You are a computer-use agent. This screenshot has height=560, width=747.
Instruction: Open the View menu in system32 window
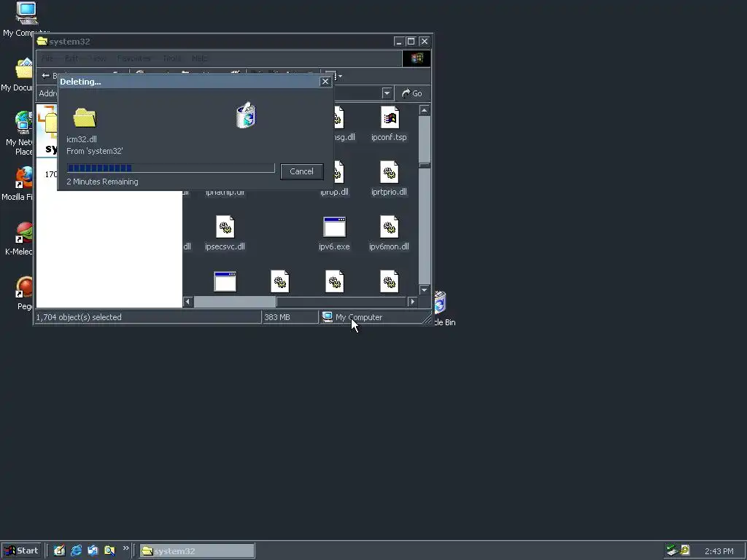(98, 58)
